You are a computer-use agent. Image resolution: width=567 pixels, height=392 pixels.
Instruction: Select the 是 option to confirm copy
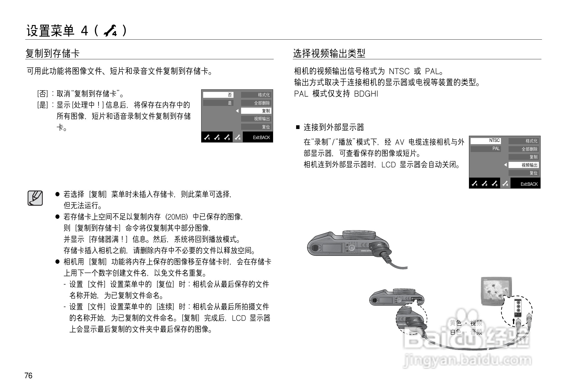pos(219,103)
